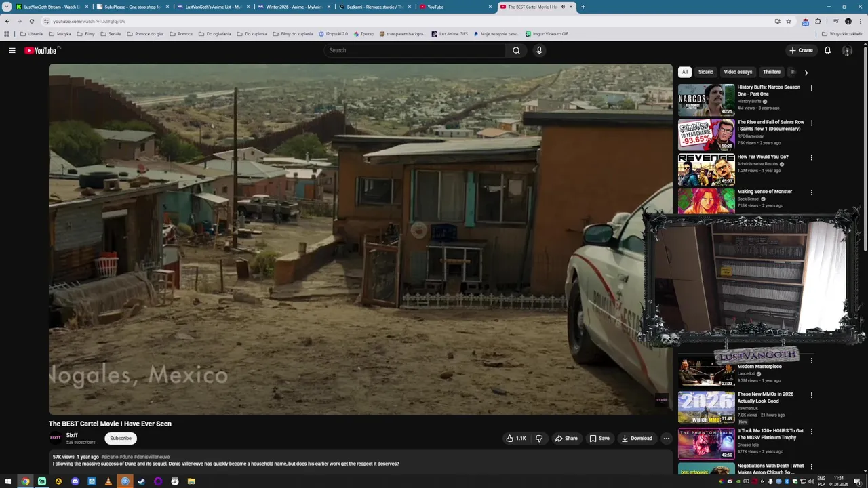868x488 pixels.
Task: Click into the YouTube search field
Action: (415, 50)
